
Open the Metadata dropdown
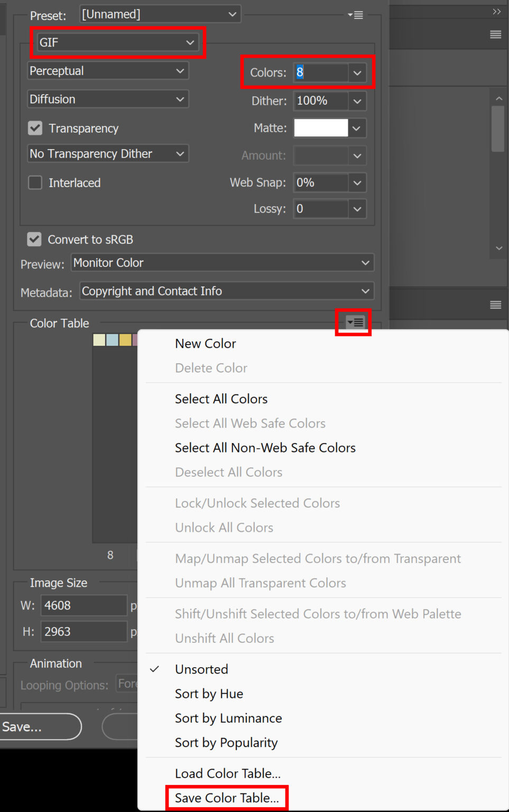pyautogui.click(x=226, y=291)
